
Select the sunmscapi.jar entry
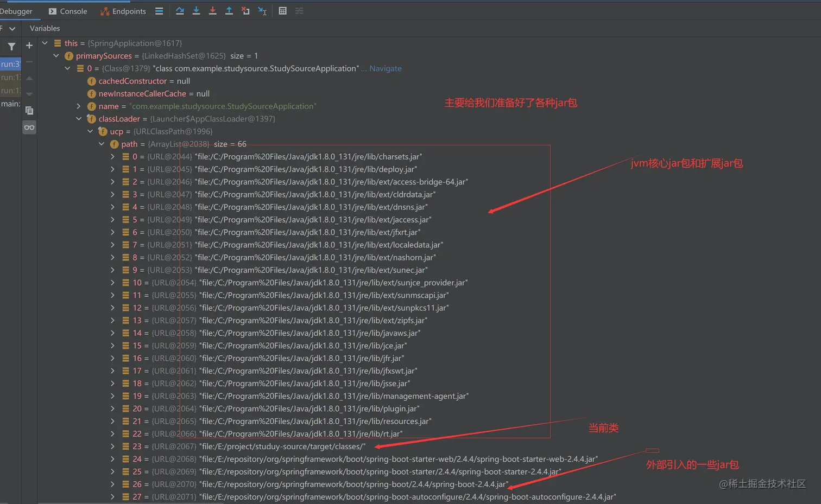coord(285,295)
